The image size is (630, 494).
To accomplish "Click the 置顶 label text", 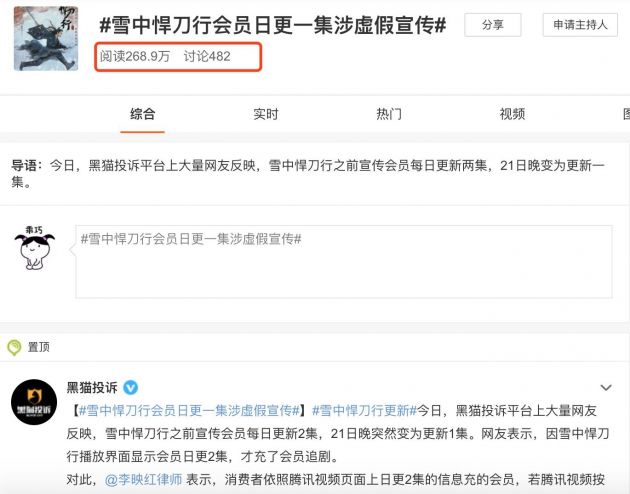I will [39, 347].
